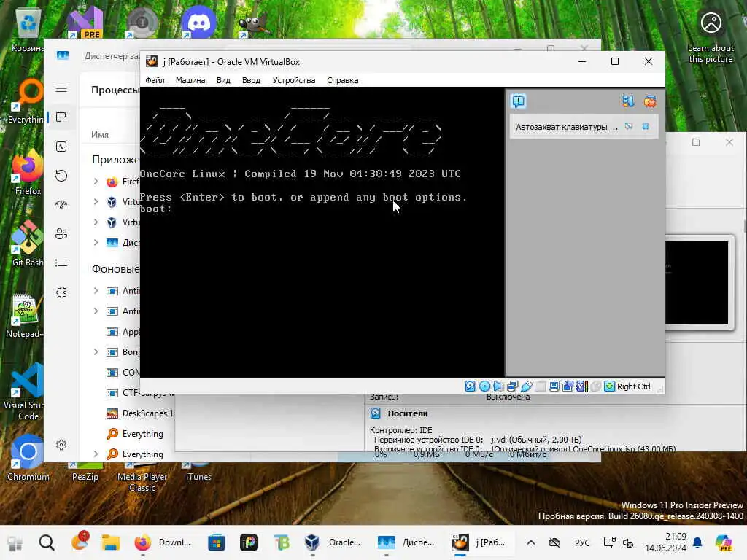Click the Right Ctrl host key label
The image size is (747, 560).
coord(634,386)
